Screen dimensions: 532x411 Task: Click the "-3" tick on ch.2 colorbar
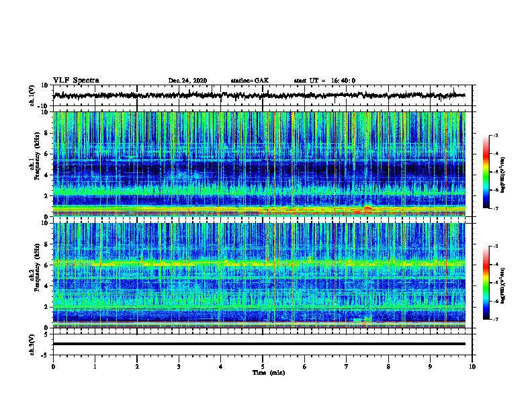[x=495, y=246]
